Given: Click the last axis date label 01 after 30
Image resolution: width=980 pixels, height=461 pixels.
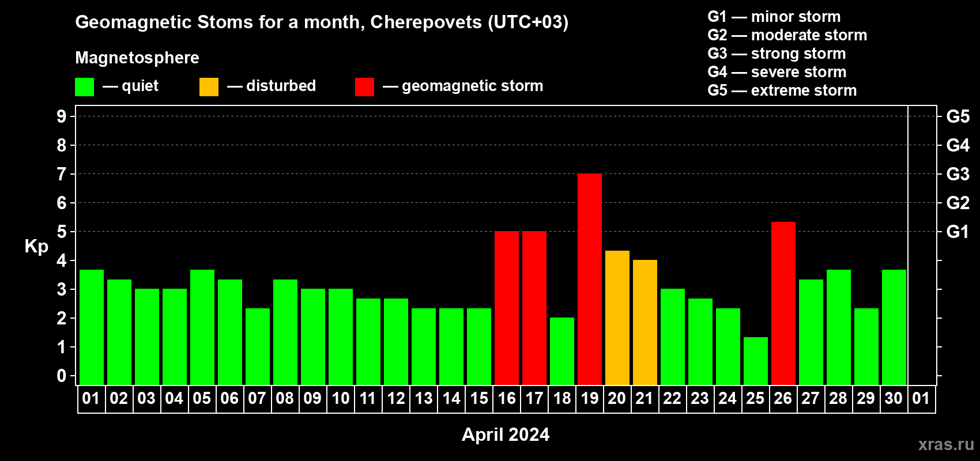Looking at the screenshot, I should (x=921, y=399).
